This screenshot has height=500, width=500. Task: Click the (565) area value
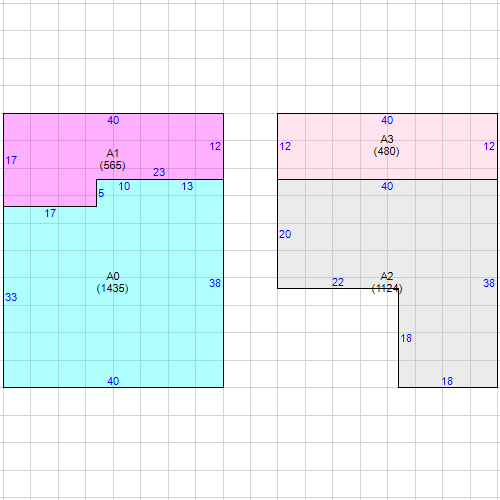pyautogui.click(x=113, y=165)
